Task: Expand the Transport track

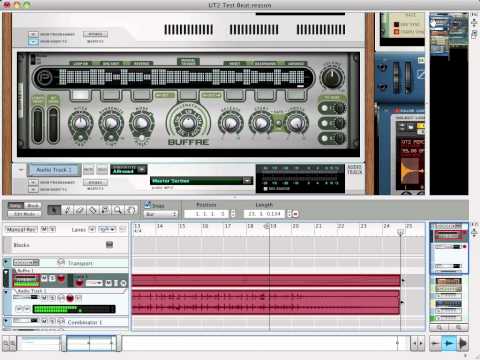Action: [6, 262]
